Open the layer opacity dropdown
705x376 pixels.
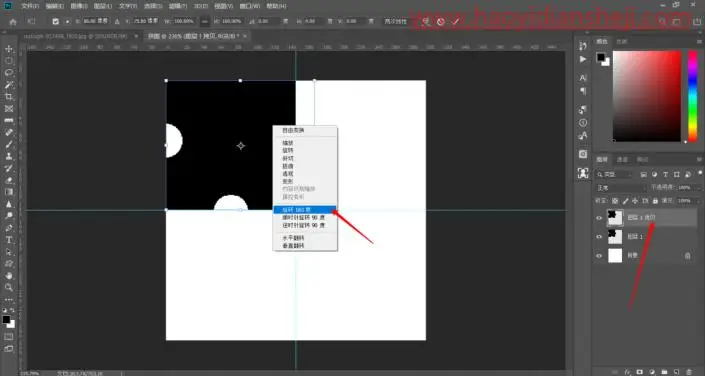click(x=689, y=188)
